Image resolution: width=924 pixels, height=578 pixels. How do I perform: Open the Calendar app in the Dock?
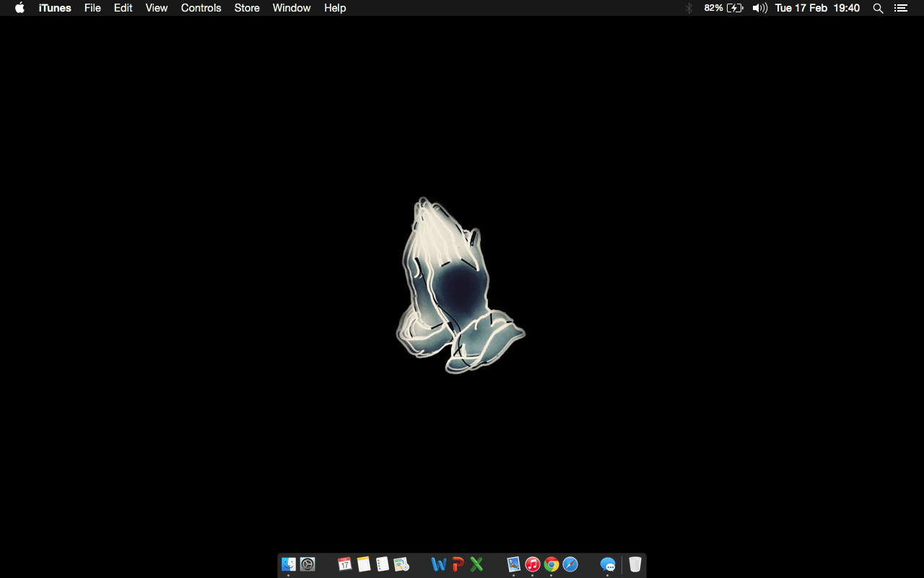pyautogui.click(x=345, y=564)
